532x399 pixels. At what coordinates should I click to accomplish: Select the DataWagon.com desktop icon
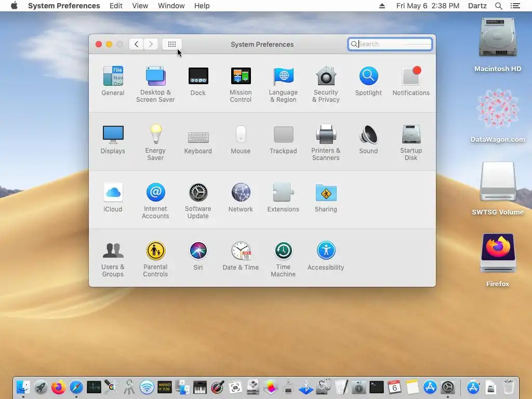point(498,116)
